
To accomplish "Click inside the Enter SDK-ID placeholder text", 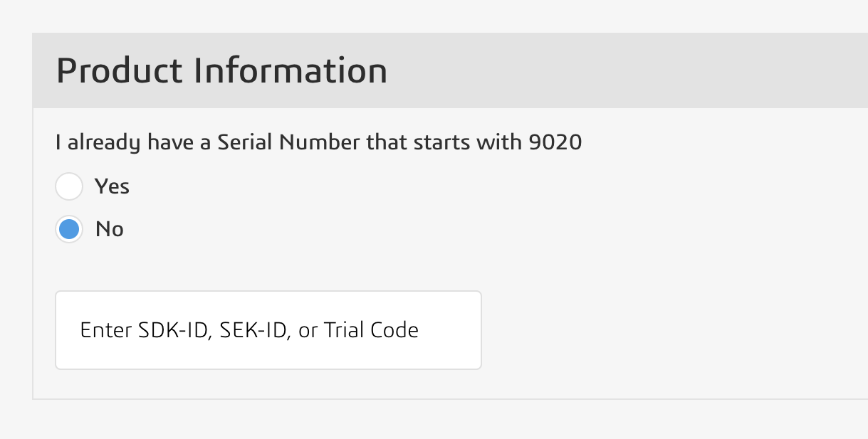I will point(249,329).
